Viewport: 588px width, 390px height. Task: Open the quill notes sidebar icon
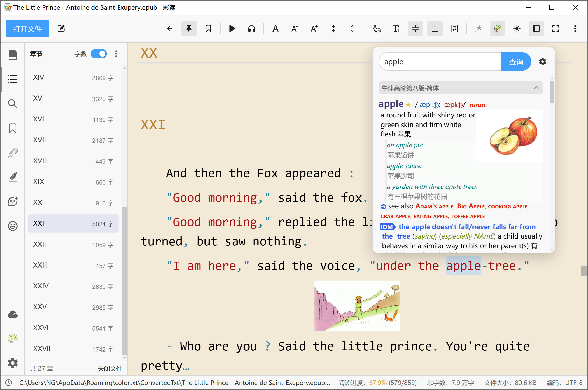coord(12,177)
